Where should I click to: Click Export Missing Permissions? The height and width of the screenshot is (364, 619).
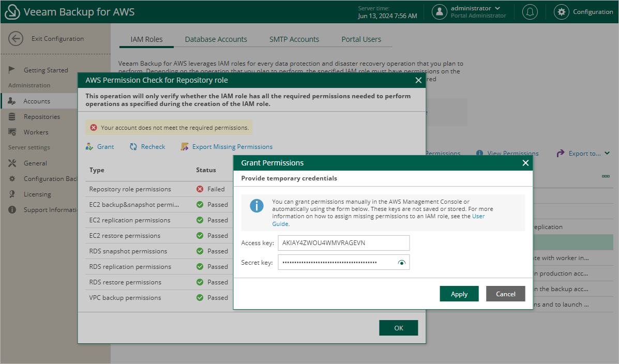227,146
